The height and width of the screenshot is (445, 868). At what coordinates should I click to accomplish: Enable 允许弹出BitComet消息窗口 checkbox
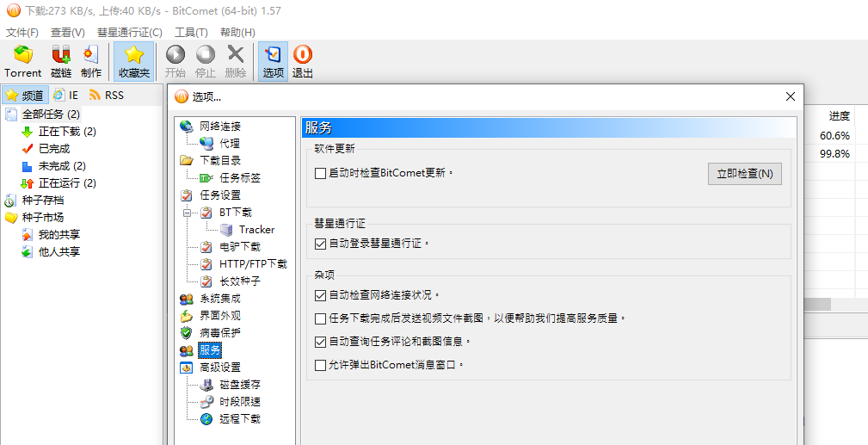coord(321,365)
